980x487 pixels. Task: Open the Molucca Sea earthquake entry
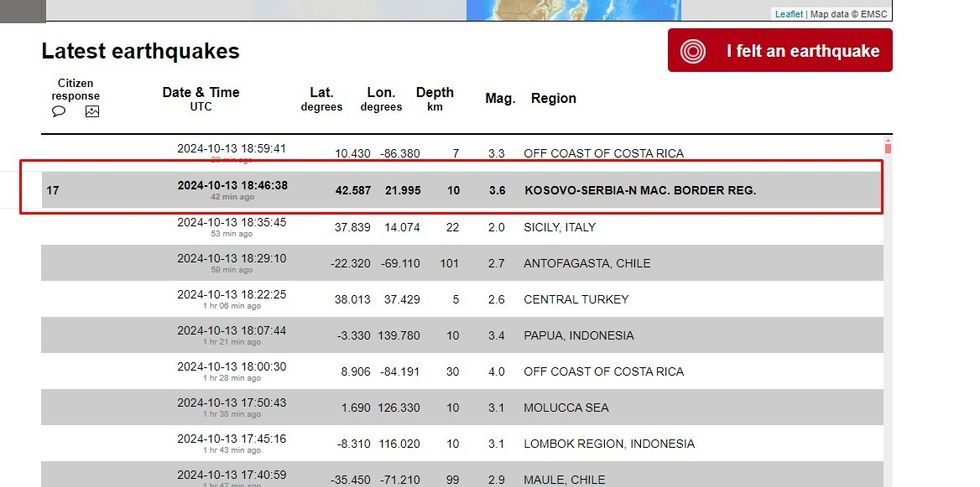click(566, 408)
